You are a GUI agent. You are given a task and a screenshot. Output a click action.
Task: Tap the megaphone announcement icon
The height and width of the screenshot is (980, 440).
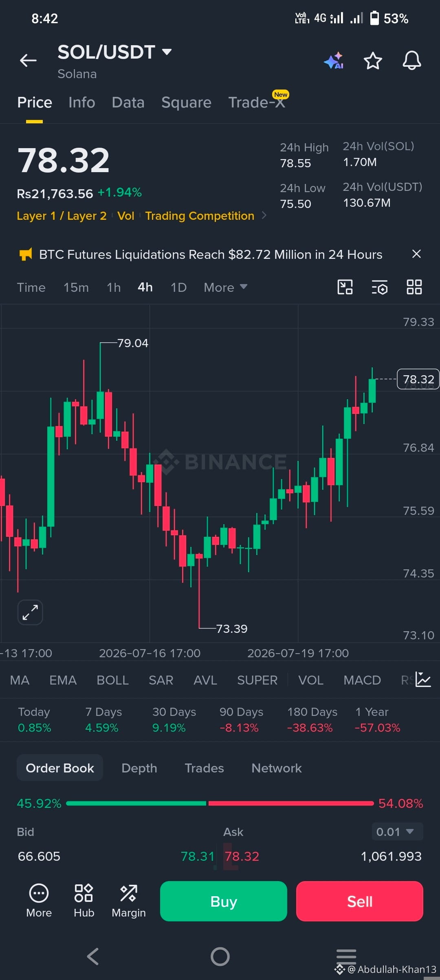(26, 254)
